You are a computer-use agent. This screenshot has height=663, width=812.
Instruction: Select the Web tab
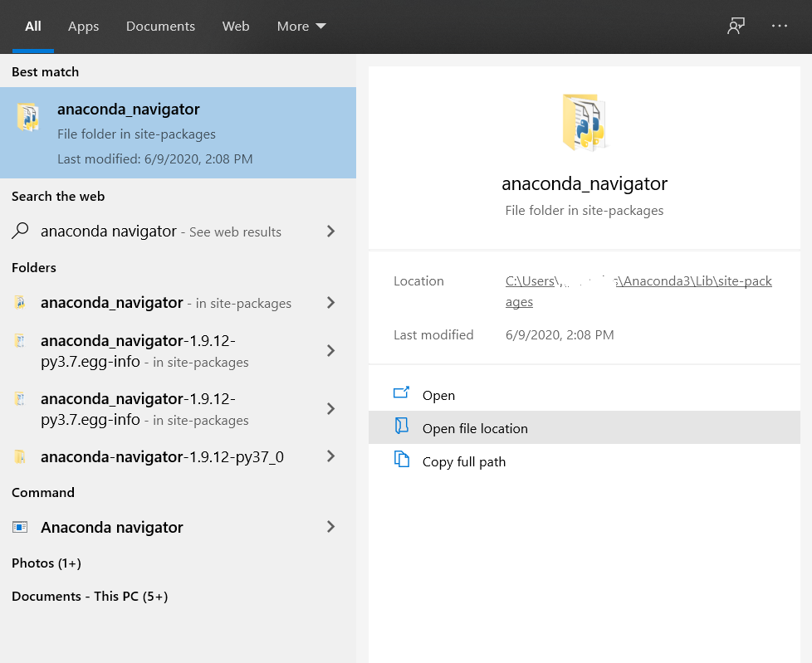pyautogui.click(x=236, y=27)
